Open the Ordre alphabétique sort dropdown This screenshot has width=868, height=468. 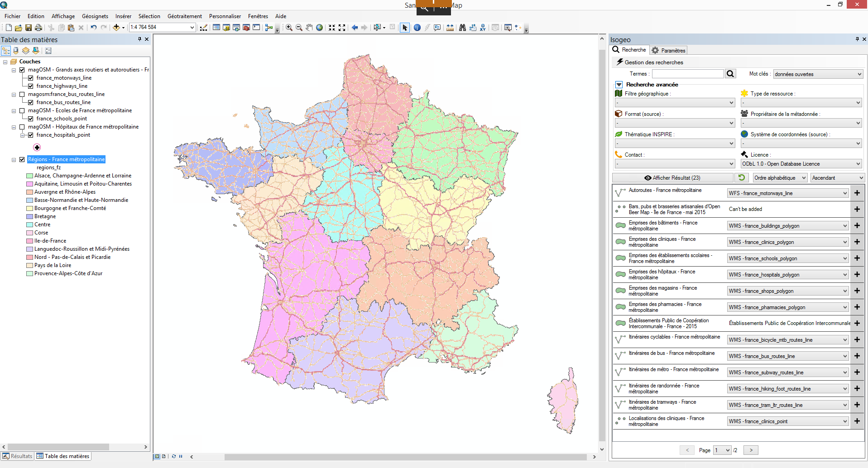point(780,177)
